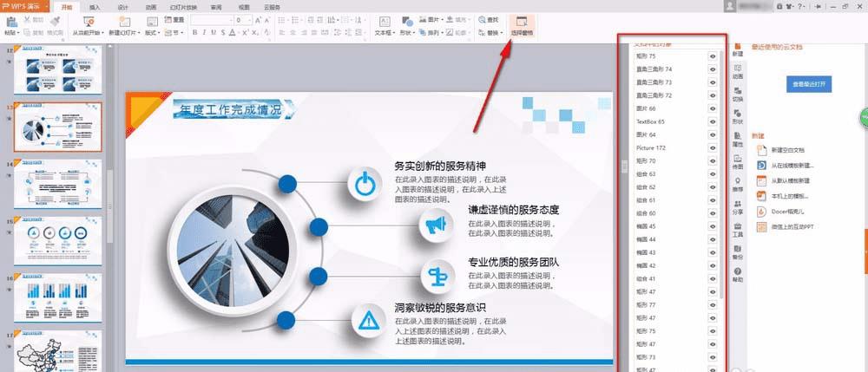868x372 pixels.
Task: Select the Format Painter brush
Action: click(55, 21)
